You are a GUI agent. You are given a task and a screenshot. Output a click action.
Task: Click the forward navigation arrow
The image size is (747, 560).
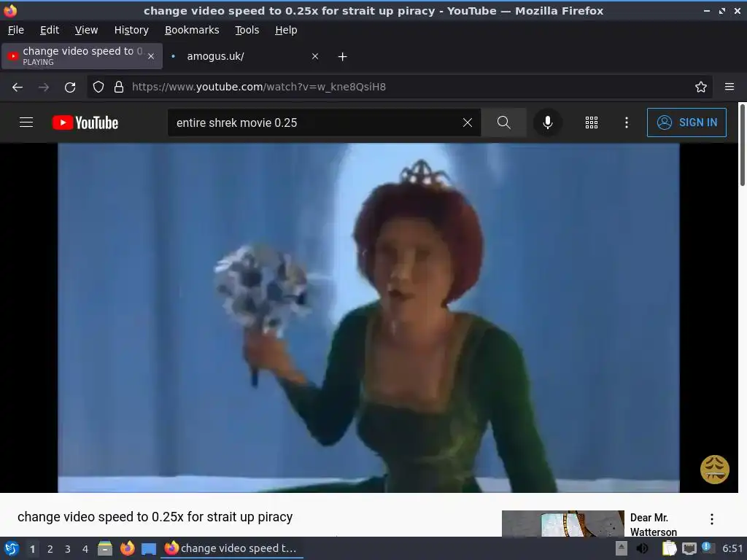[x=44, y=87]
